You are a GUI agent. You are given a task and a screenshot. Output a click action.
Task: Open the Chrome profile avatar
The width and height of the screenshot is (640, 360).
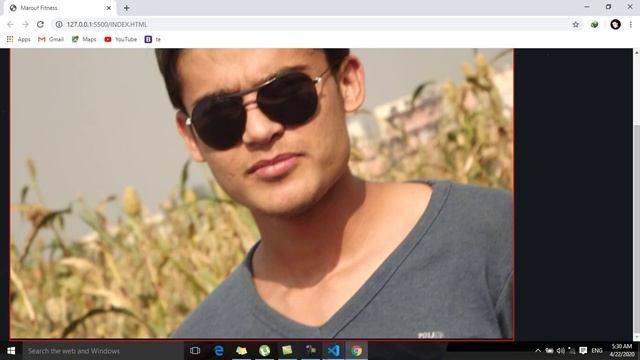pyautogui.click(x=615, y=24)
